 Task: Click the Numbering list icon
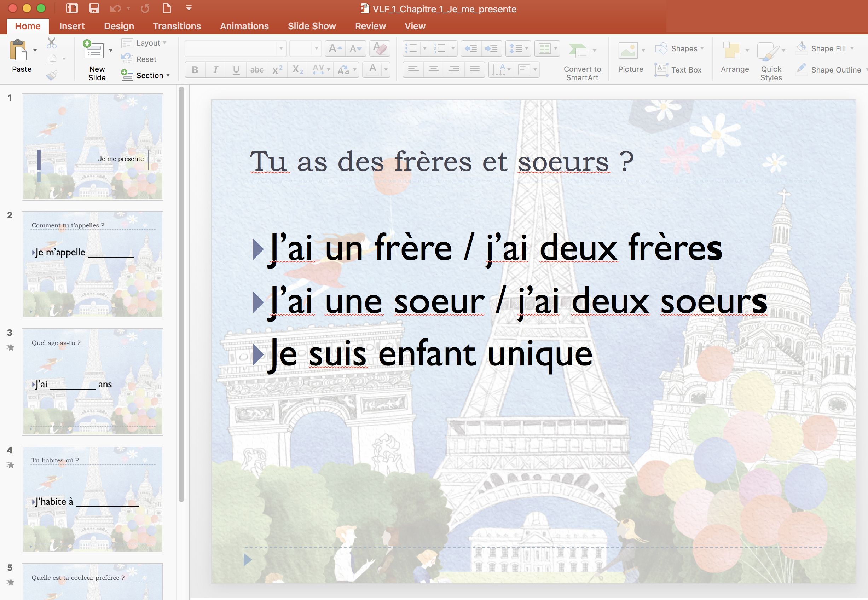[x=439, y=48]
